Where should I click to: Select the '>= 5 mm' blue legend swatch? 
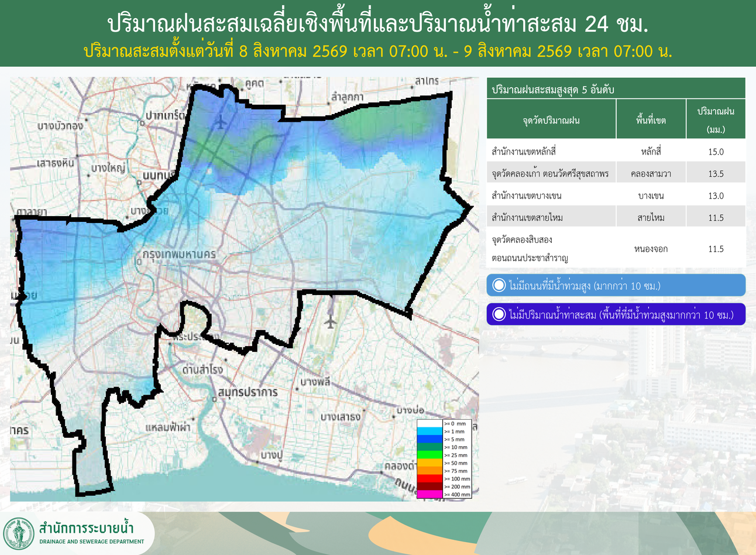[429, 439]
